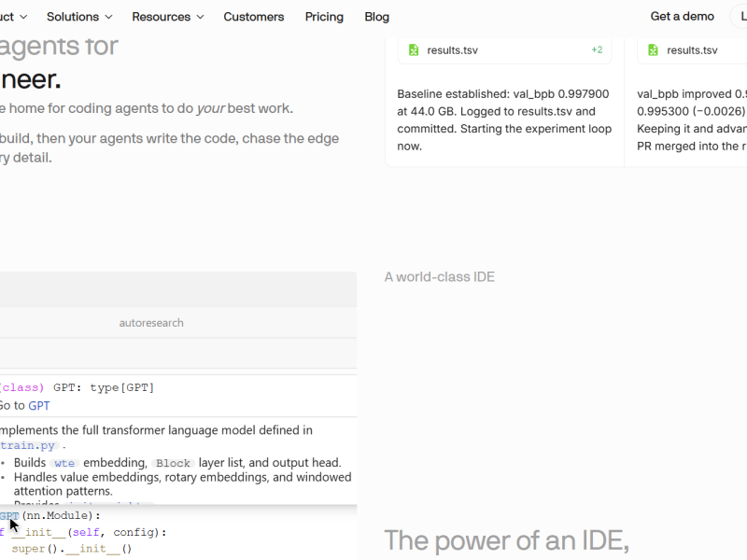This screenshot has width=747, height=560.
Task: Open the Pricing page
Action: tap(324, 17)
